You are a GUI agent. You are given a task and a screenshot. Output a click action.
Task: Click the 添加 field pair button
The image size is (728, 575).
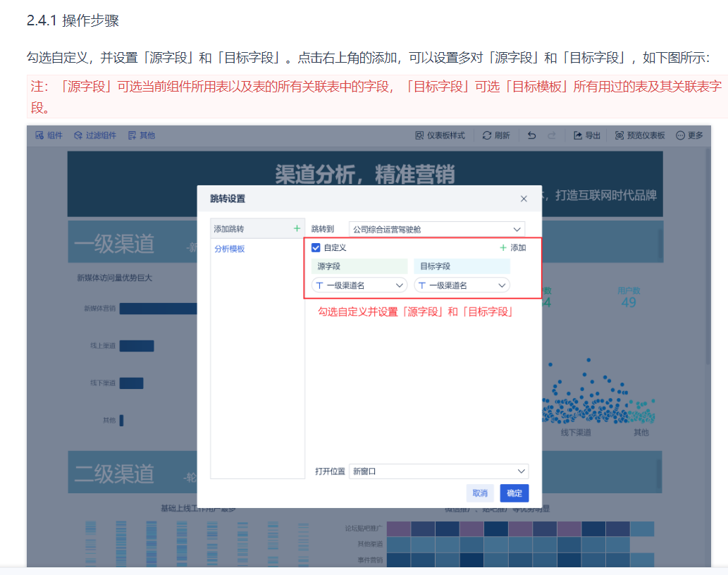tap(512, 248)
